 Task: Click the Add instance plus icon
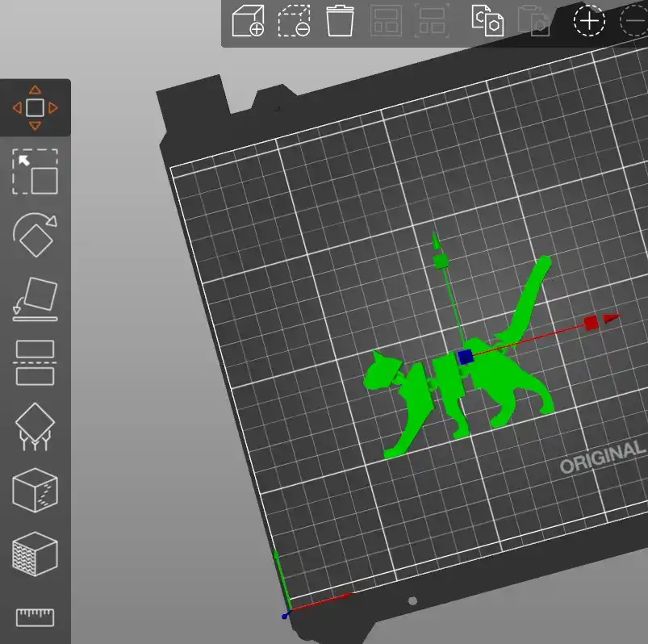[x=589, y=21]
